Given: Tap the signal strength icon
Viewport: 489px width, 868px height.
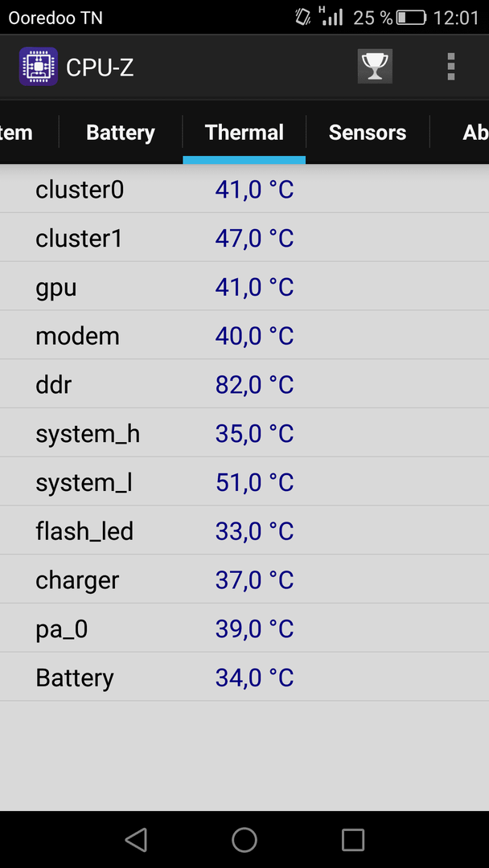Looking at the screenshot, I should [331, 16].
